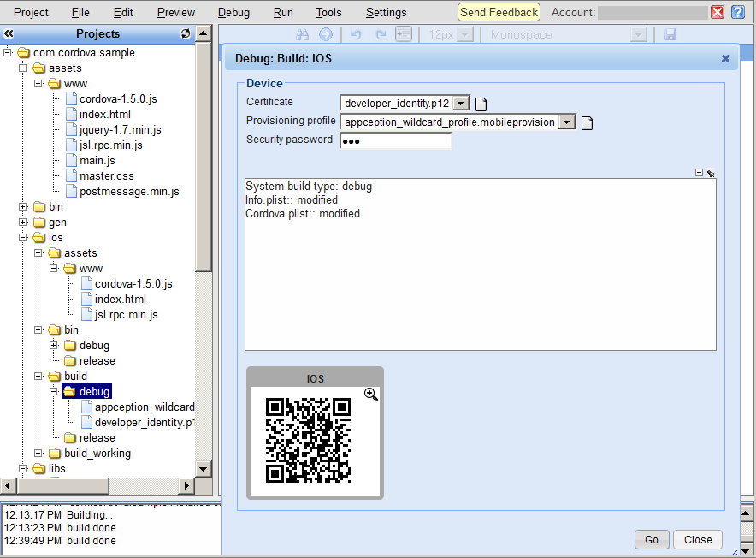The image size is (756, 558).
Task: Click the file icon for postmessage.min.js
Action: tap(71, 192)
